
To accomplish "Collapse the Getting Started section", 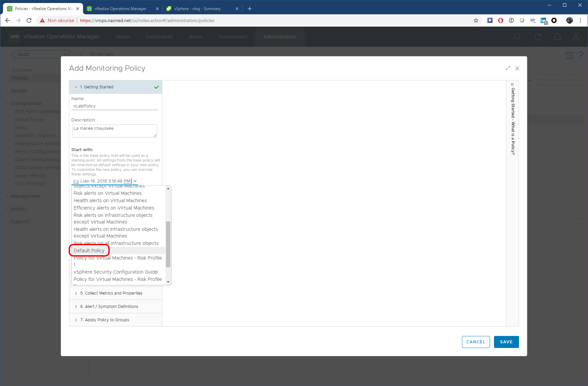I will click(x=76, y=87).
